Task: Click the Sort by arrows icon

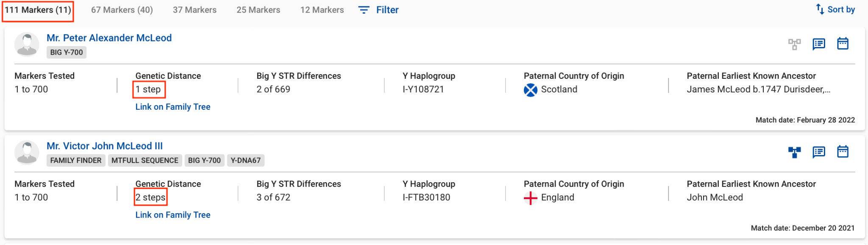Action: (820, 9)
